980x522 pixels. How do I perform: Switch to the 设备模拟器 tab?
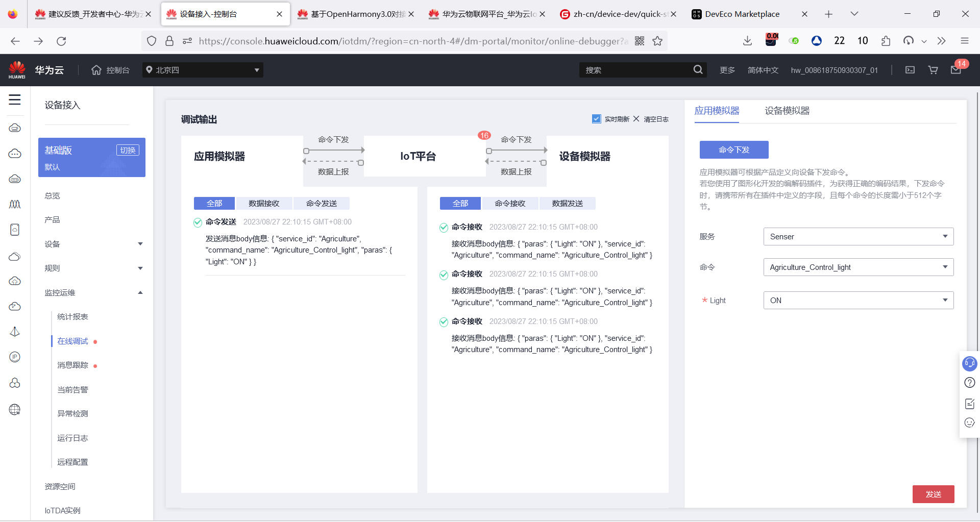[x=787, y=111]
